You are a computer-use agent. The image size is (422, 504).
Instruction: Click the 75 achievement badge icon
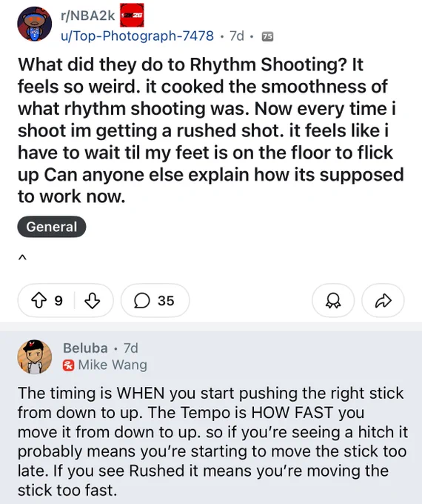pos(267,36)
